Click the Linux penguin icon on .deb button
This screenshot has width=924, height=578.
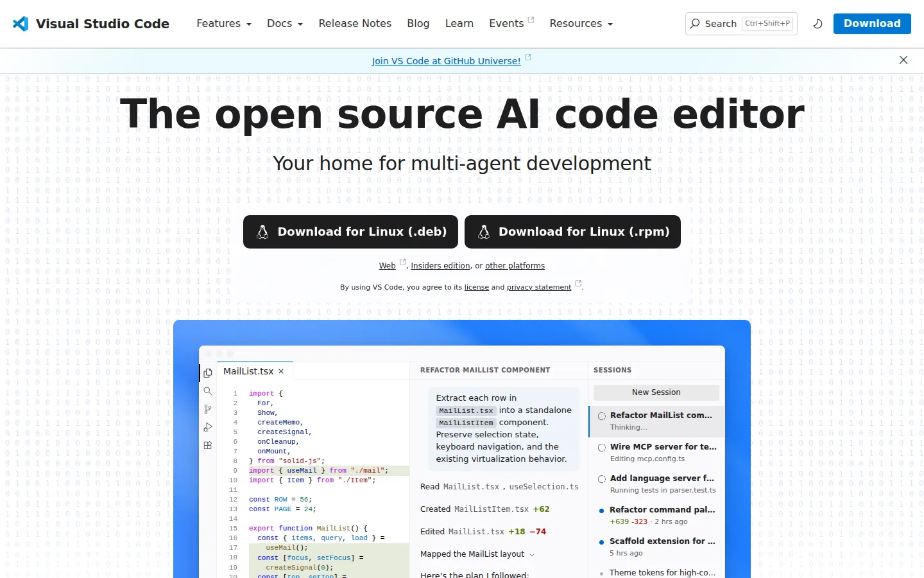point(262,232)
